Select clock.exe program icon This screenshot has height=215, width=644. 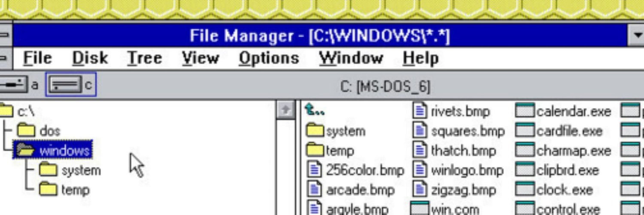tap(525, 189)
